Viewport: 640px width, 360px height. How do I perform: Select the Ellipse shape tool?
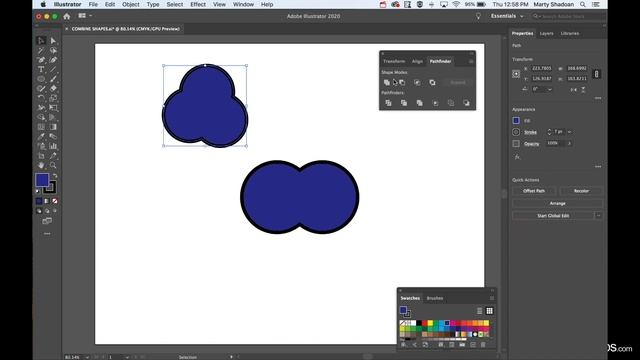[x=41, y=79]
